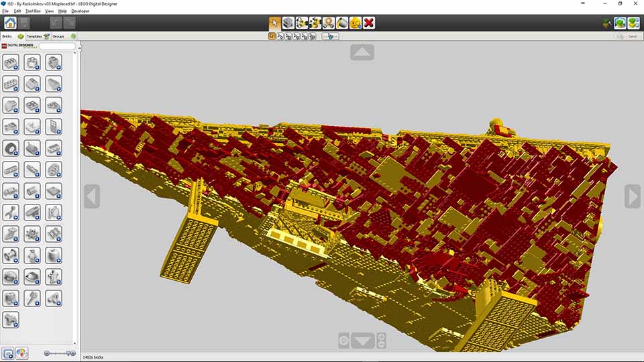Activate the Clone brick tool

click(x=288, y=23)
